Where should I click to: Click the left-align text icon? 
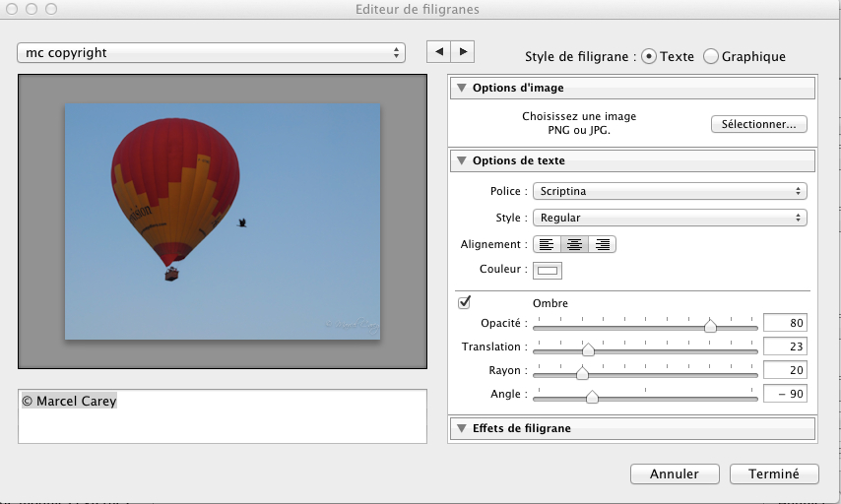[547, 244]
